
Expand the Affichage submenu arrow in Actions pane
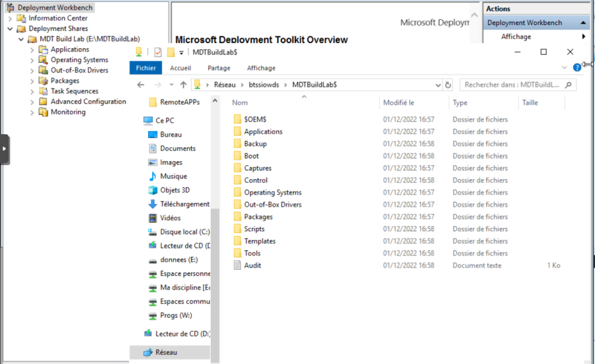pos(584,36)
